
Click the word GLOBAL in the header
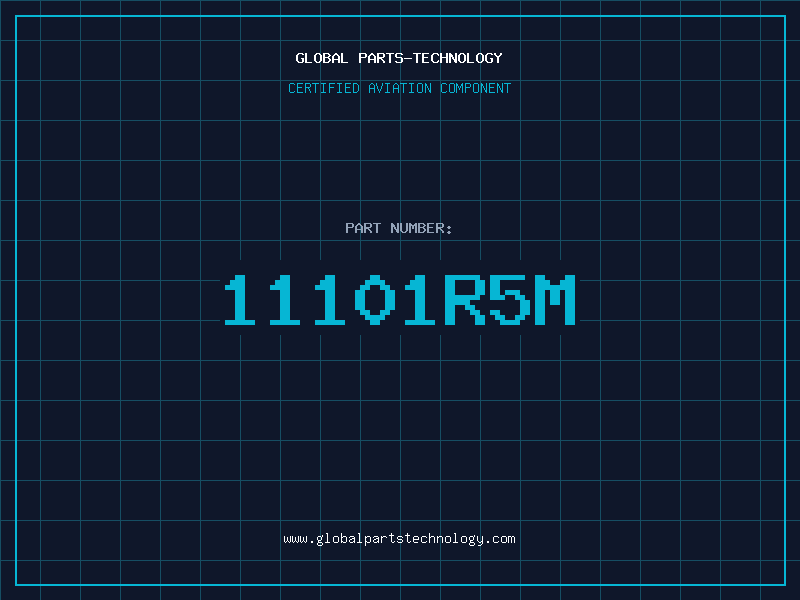(321, 58)
